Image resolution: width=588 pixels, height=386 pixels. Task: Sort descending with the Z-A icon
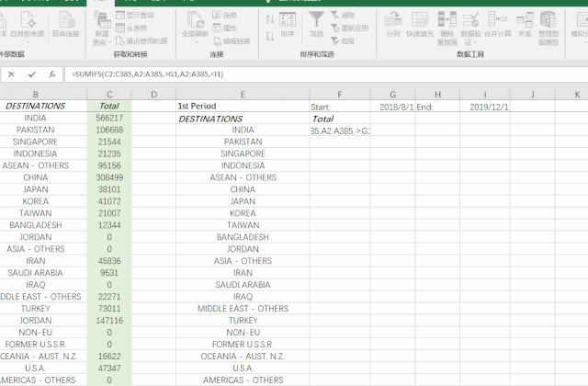269,37
